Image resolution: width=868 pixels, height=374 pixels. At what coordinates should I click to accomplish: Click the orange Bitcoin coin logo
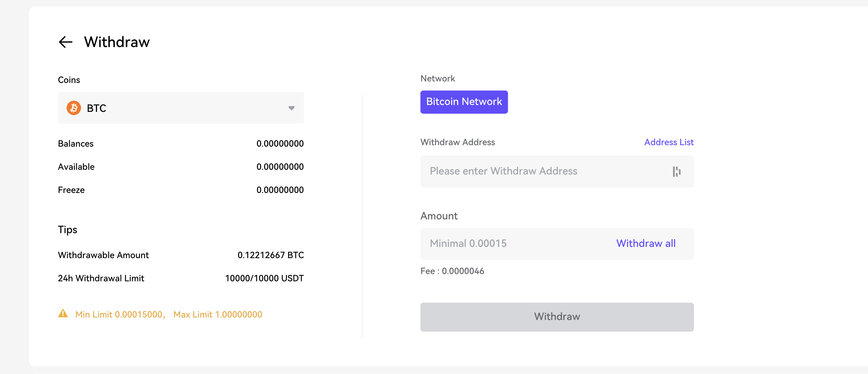74,108
